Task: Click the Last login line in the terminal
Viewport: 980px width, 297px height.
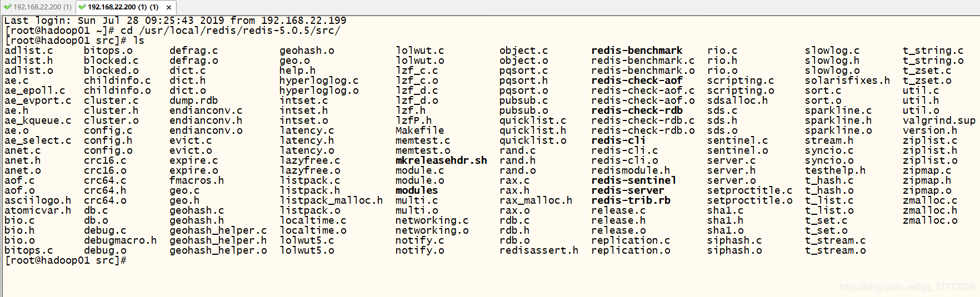Action: pos(176,21)
